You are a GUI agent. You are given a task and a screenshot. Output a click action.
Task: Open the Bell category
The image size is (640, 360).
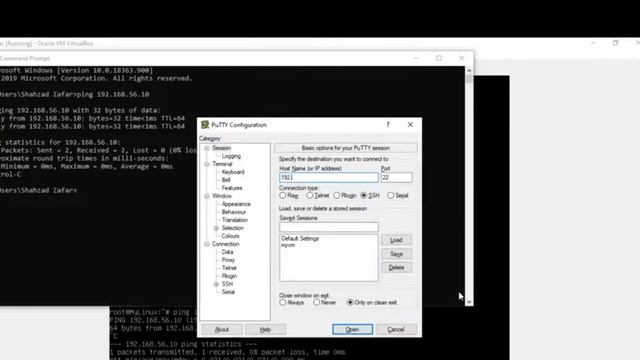click(x=226, y=180)
